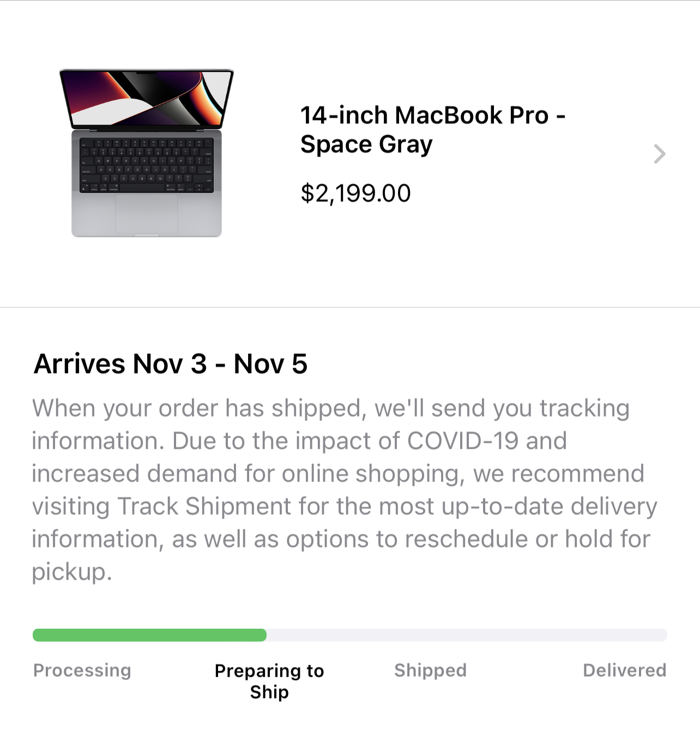Click the gray unfilled part of the progress bar
The image size is (700, 729).
click(466, 635)
